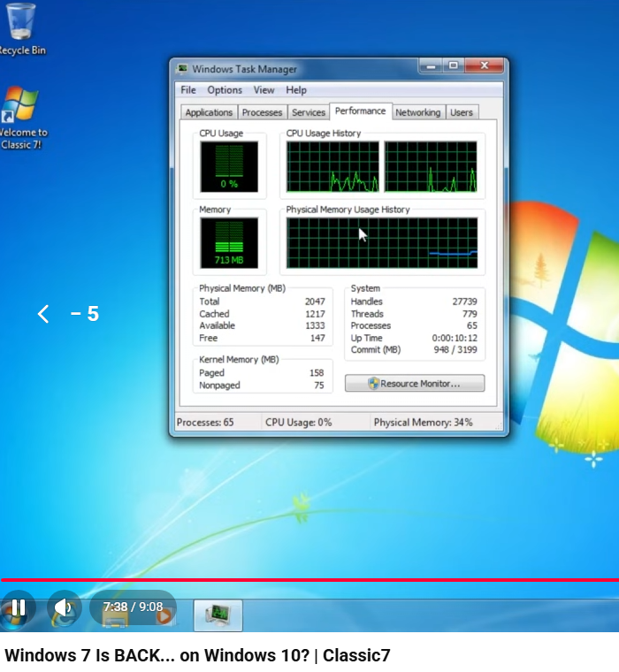
Task: Open the Resource Monitor button
Action: pyautogui.click(x=415, y=384)
